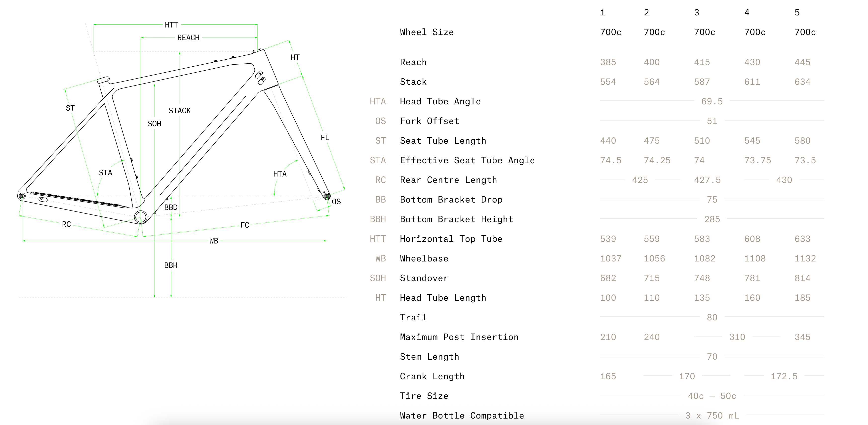
Task: Click the Water Bottle Compatible row label
Action: [x=462, y=416]
